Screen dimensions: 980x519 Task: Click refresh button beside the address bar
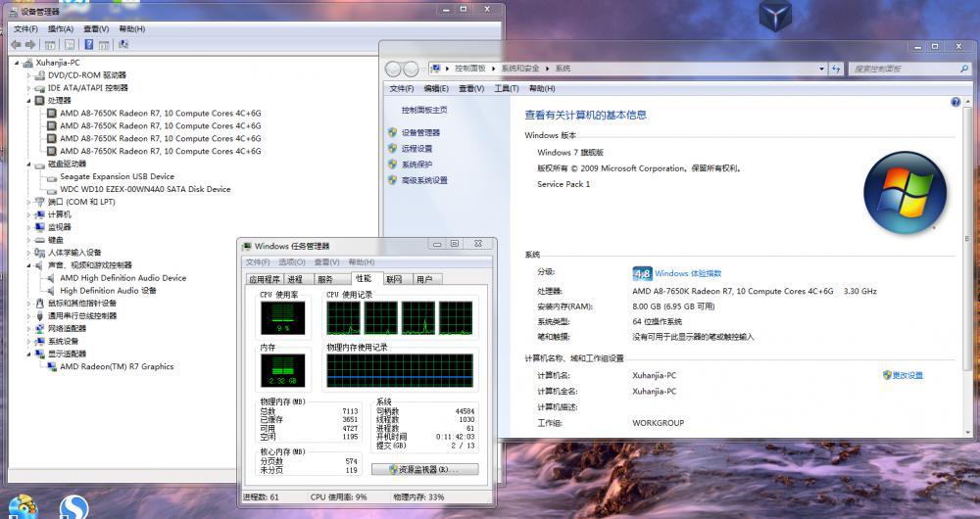point(836,69)
